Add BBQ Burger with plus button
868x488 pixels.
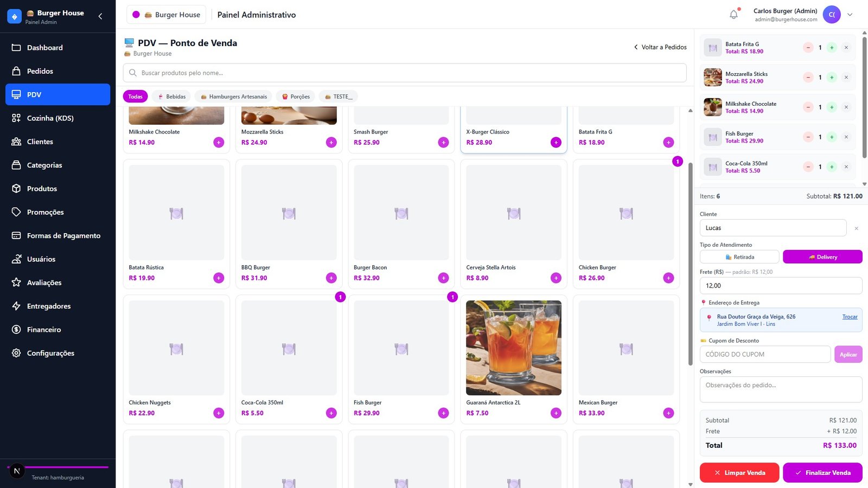point(331,278)
